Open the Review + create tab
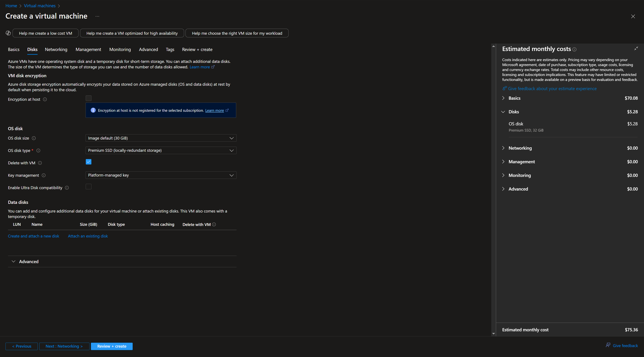This screenshot has height=357, width=644. coord(197,49)
